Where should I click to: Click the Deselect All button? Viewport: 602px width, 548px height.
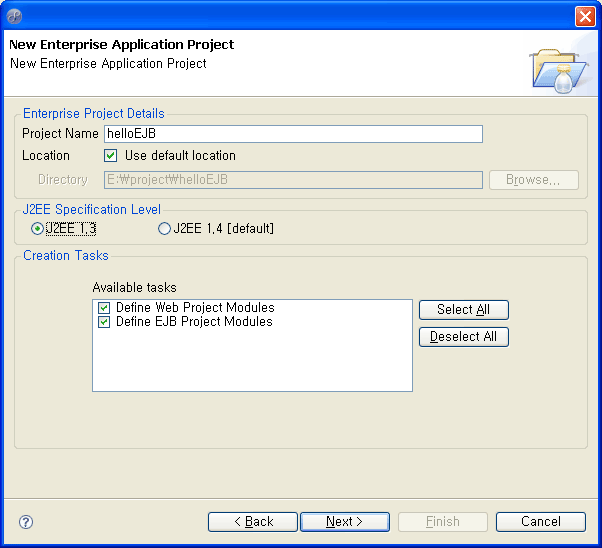[x=464, y=337]
